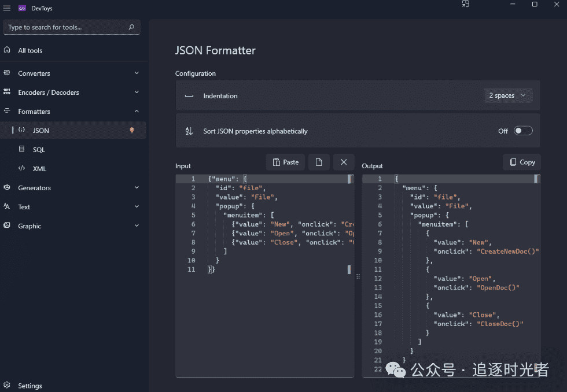The image size is (567, 392).
Task: Copy the formatted output
Action: coord(521,162)
